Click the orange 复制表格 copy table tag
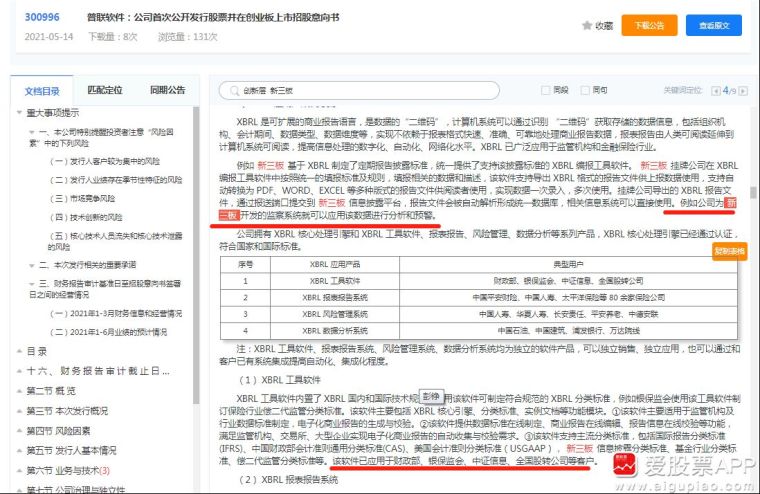The image size is (760, 494). point(729,251)
